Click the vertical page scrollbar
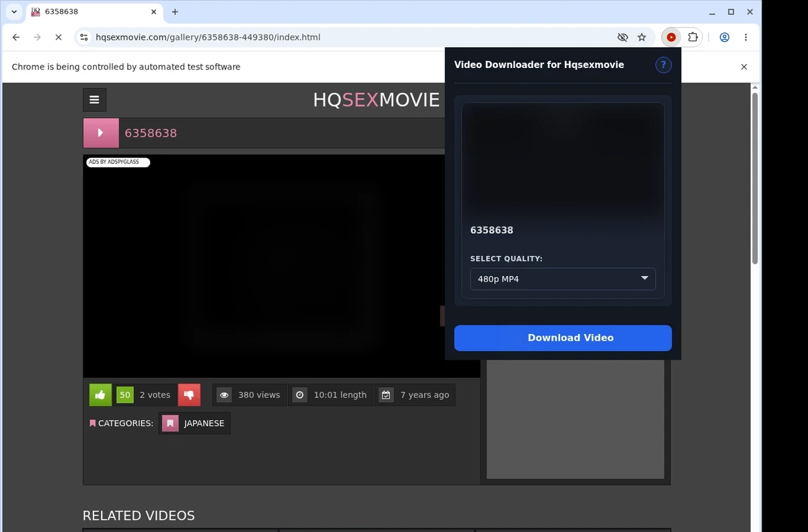This screenshot has width=808, height=532. coord(755,178)
